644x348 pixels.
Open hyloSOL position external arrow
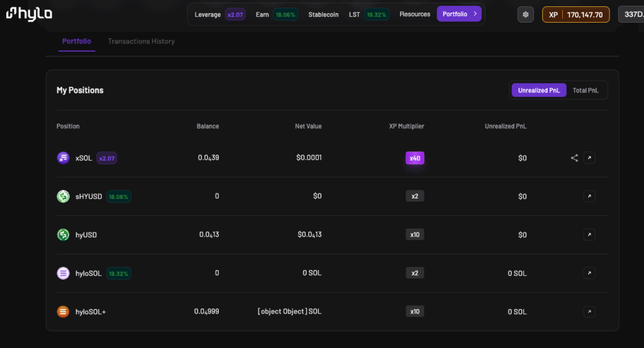pyautogui.click(x=589, y=273)
